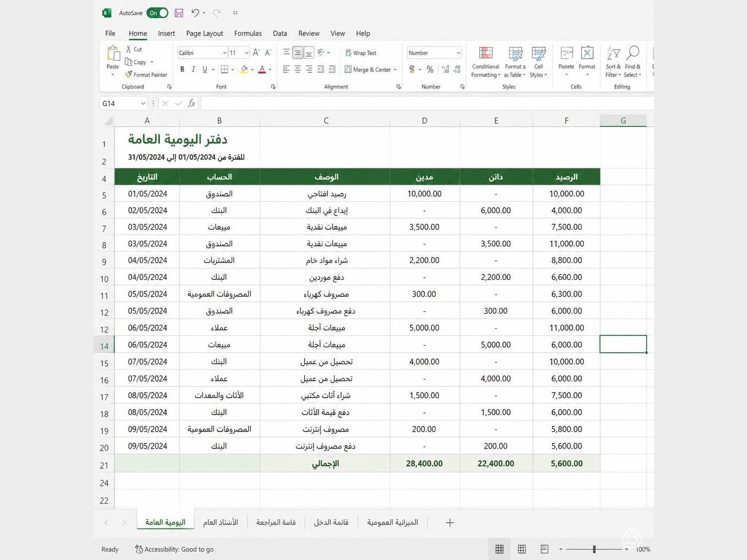Toggle Bold formatting
The image size is (747, 560).
click(x=182, y=69)
